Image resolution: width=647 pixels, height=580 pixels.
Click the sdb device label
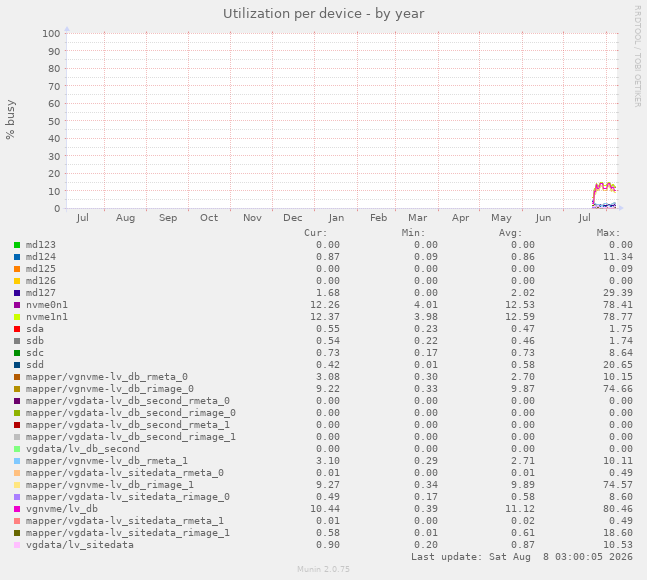point(35,341)
